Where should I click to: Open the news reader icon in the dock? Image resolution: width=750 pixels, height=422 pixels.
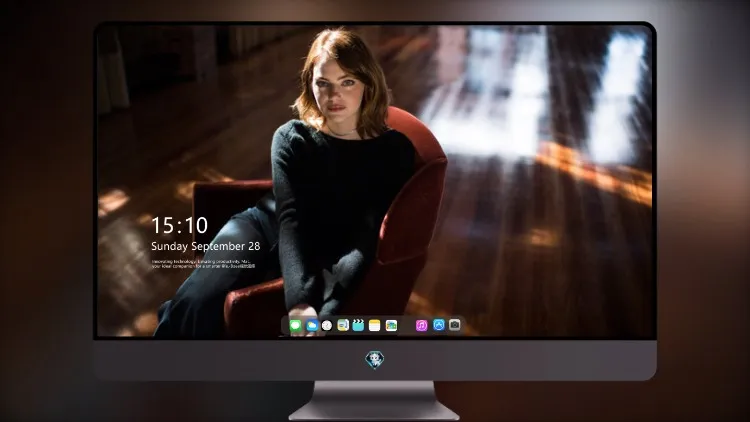[x=343, y=325]
